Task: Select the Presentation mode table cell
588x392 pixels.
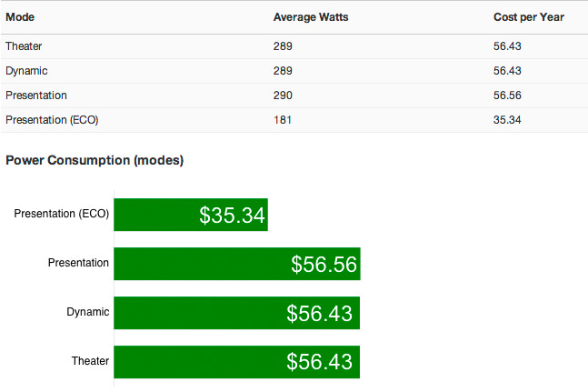Action: 35,95
